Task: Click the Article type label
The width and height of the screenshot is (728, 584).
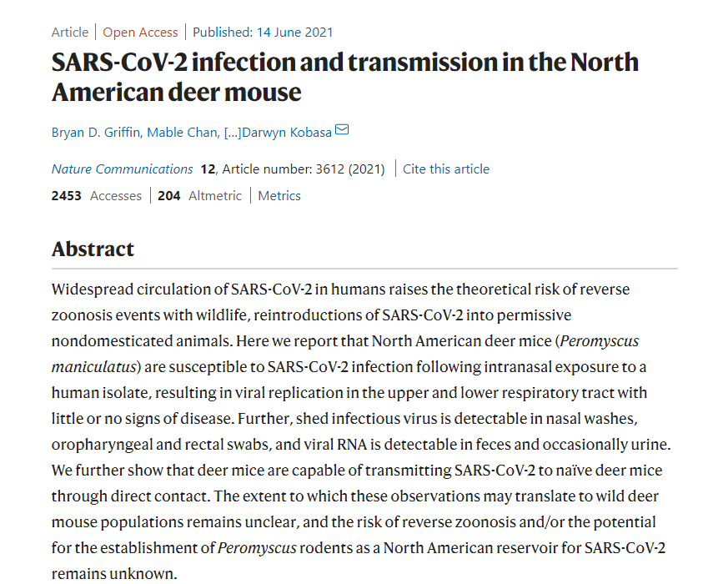Action: click(70, 32)
